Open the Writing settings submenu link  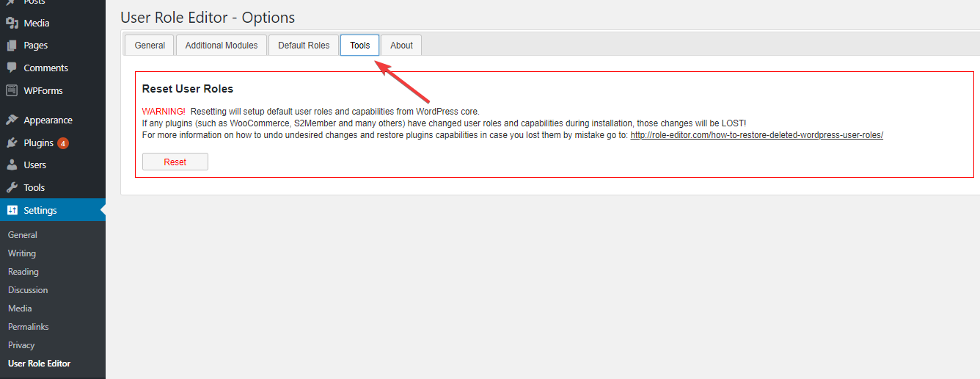click(x=22, y=253)
